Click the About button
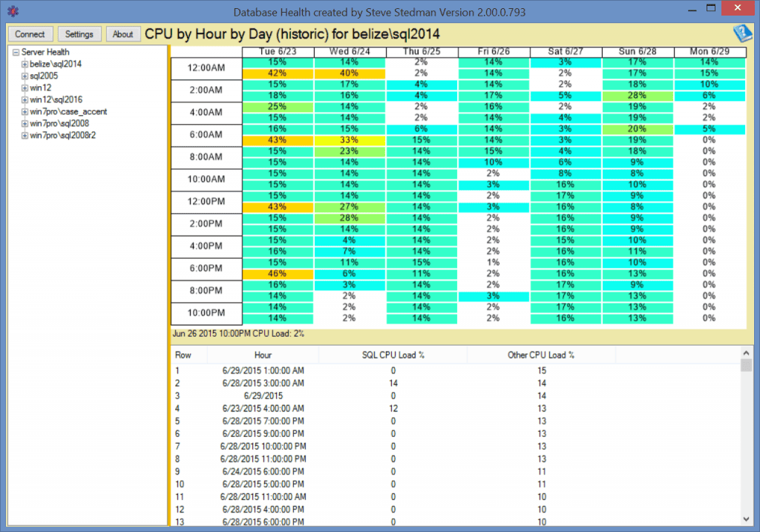Viewport: 760px width, 532px height. (x=123, y=33)
